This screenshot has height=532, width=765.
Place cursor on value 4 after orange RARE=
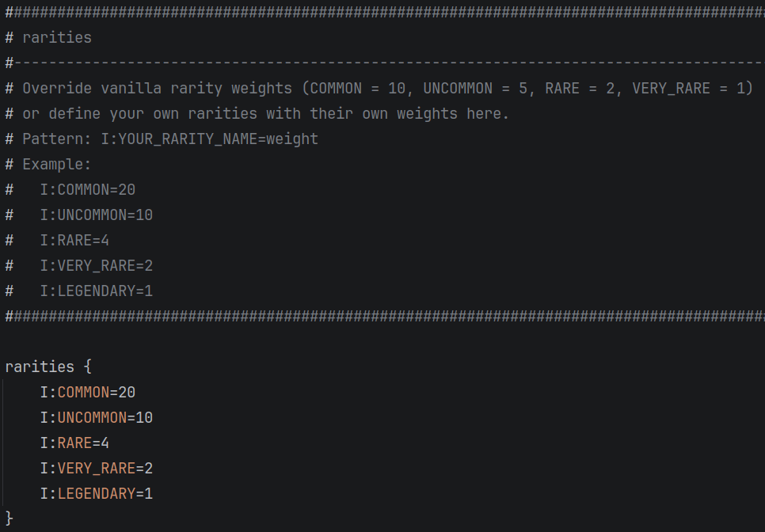click(x=105, y=443)
